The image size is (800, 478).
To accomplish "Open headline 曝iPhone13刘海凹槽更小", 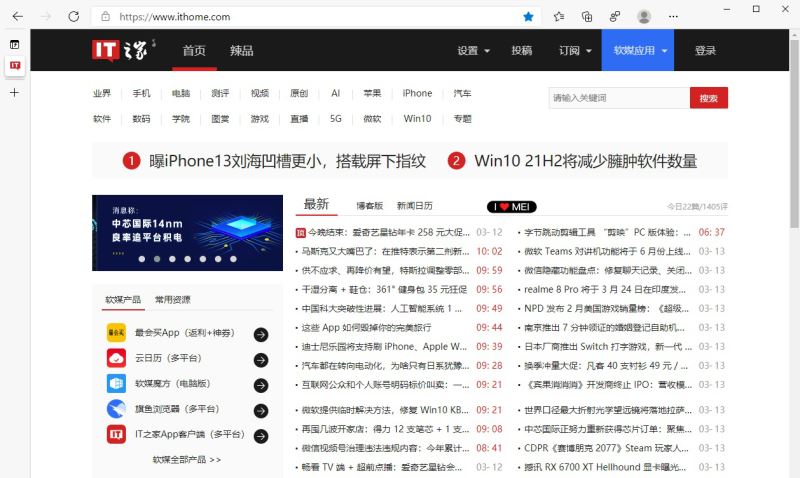I will coord(287,161).
